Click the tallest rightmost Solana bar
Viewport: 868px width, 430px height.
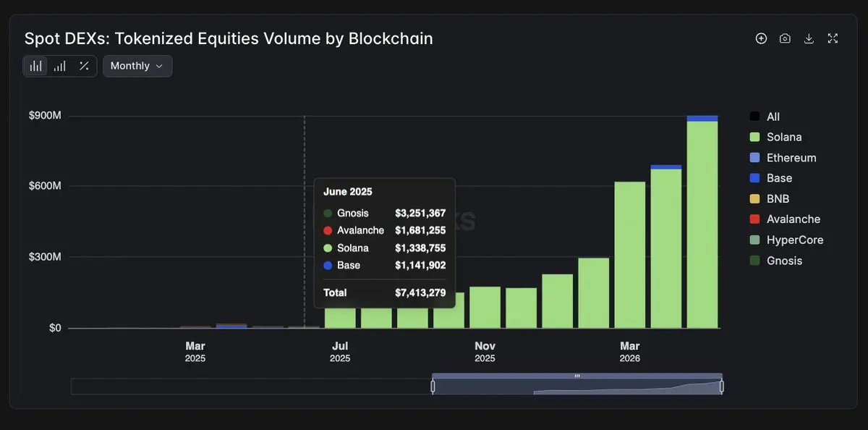(702, 224)
